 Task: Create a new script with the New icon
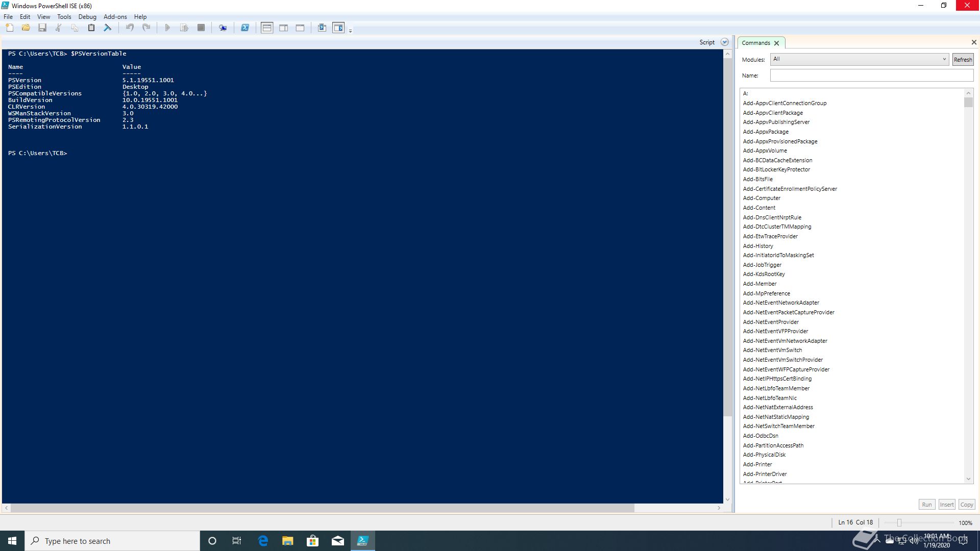click(10, 28)
